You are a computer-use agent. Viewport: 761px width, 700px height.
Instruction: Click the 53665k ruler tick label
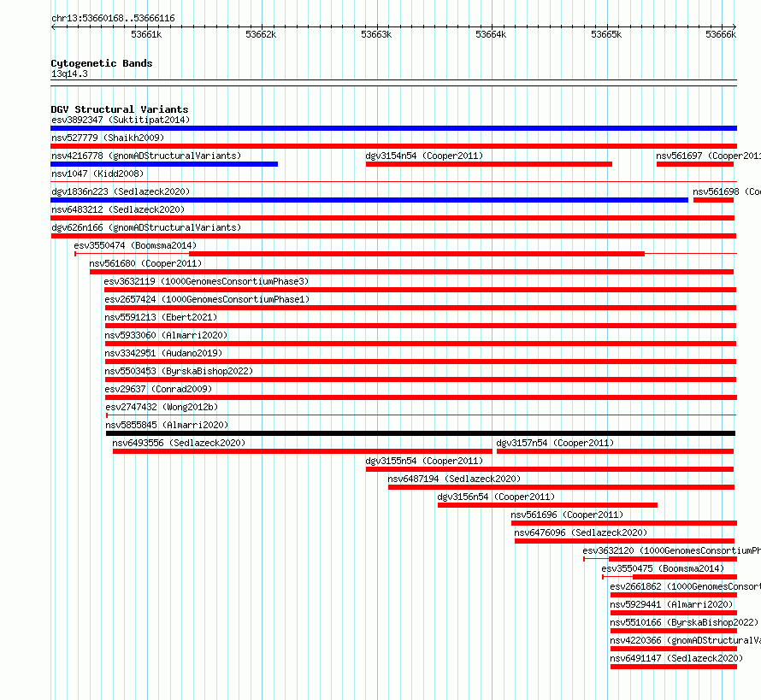click(606, 34)
